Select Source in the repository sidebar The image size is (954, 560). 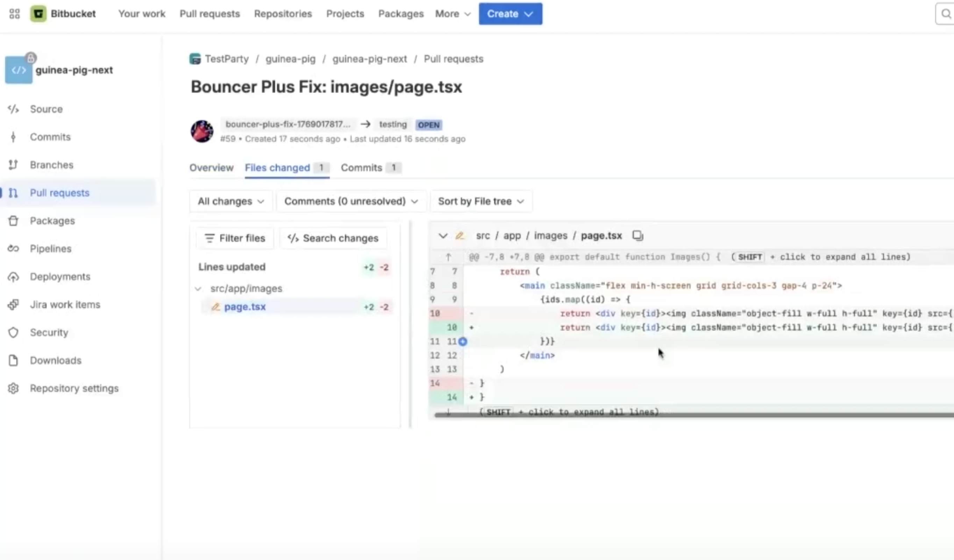pyautogui.click(x=46, y=109)
